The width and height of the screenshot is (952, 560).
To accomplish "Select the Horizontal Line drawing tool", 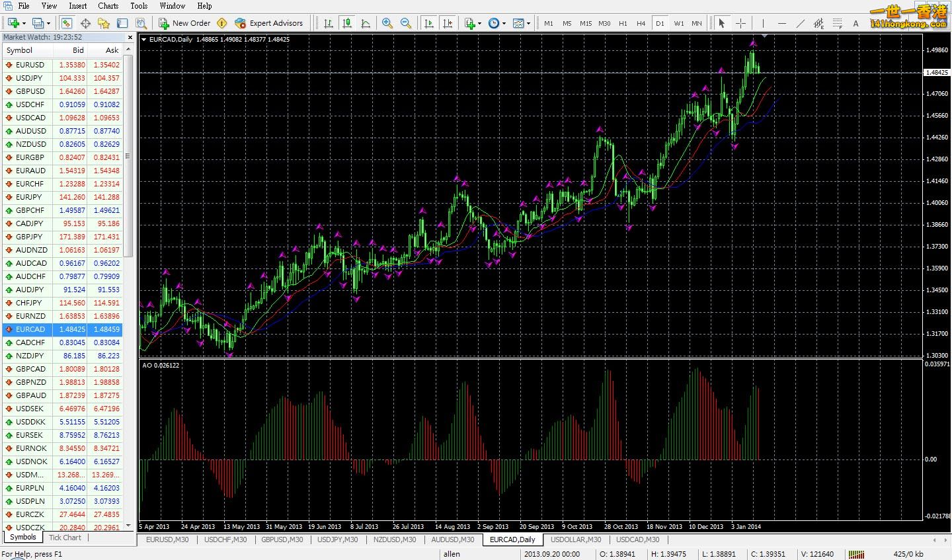I will (781, 23).
